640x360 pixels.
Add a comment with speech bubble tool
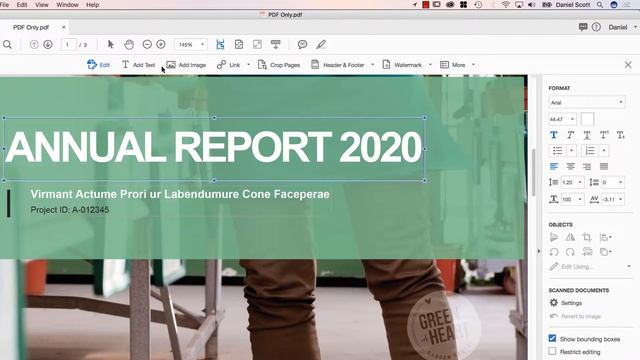point(302,44)
